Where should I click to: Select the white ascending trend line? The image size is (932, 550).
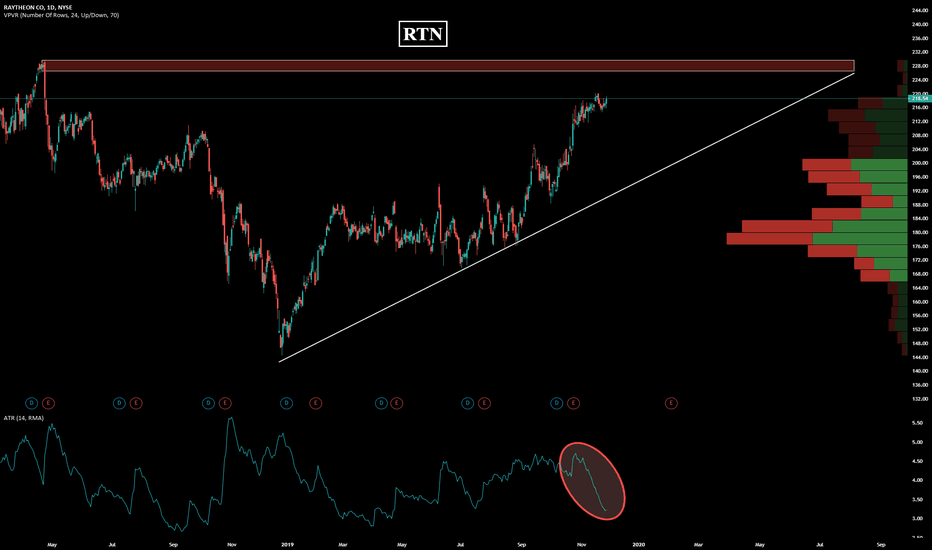(x=566, y=217)
